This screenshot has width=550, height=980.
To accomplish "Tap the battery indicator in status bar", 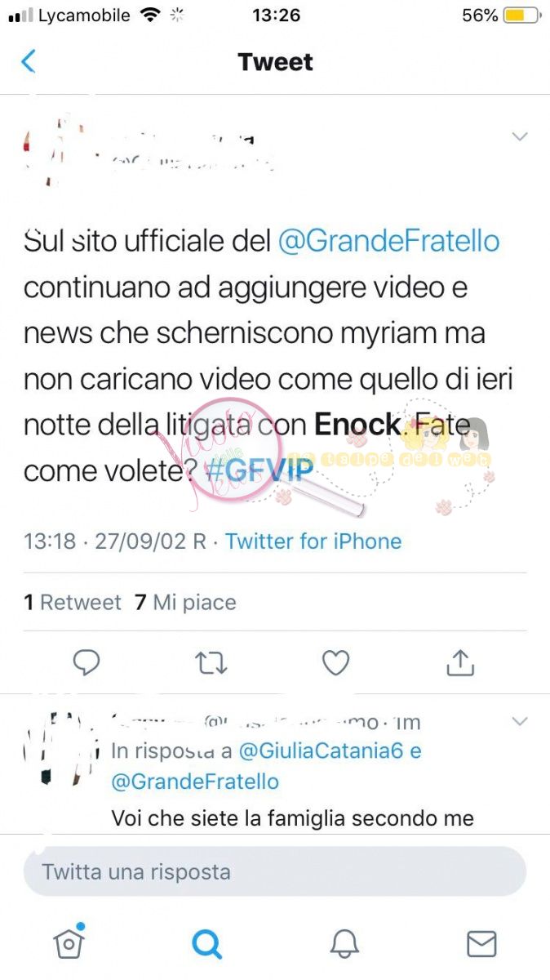I will (521, 16).
